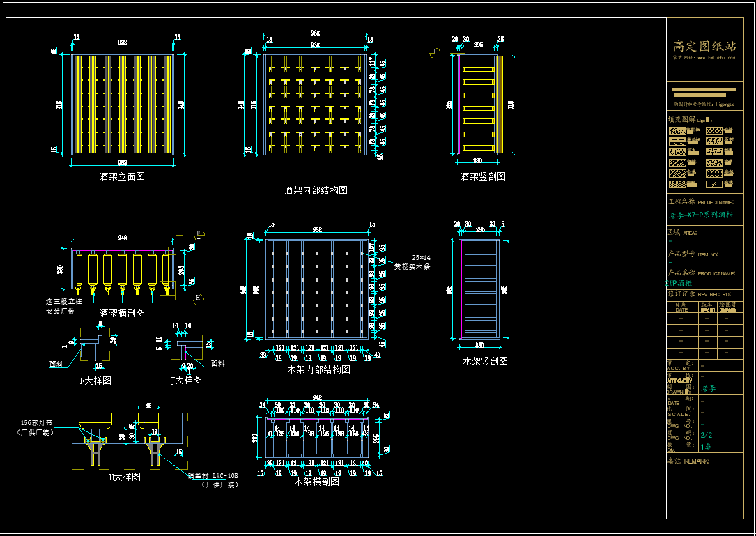The width and height of the screenshot is (756, 536).
Task: Click the top-left hatch pattern swatch in legend
Action: point(677,130)
